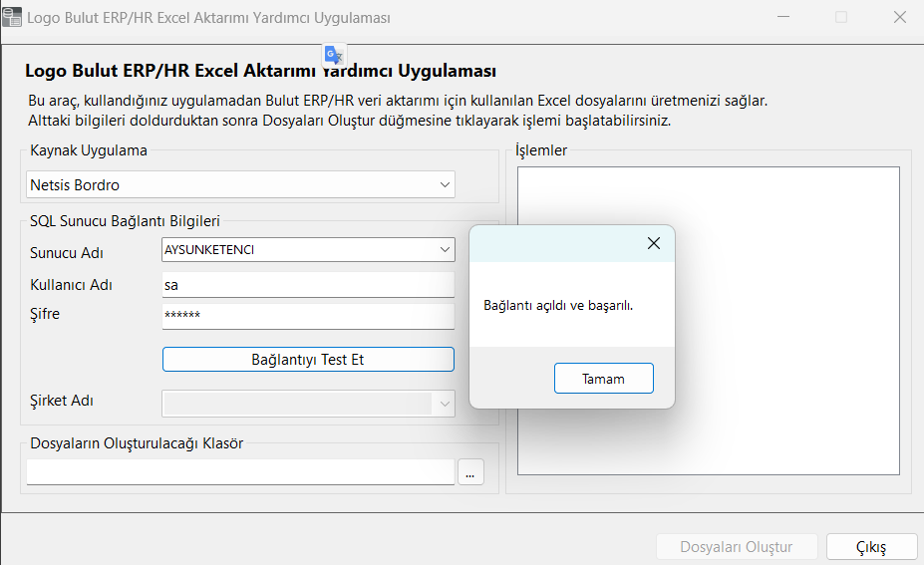The width and height of the screenshot is (924, 565).
Task: Click the Dosyaları Oluştur button
Action: [737, 547]
